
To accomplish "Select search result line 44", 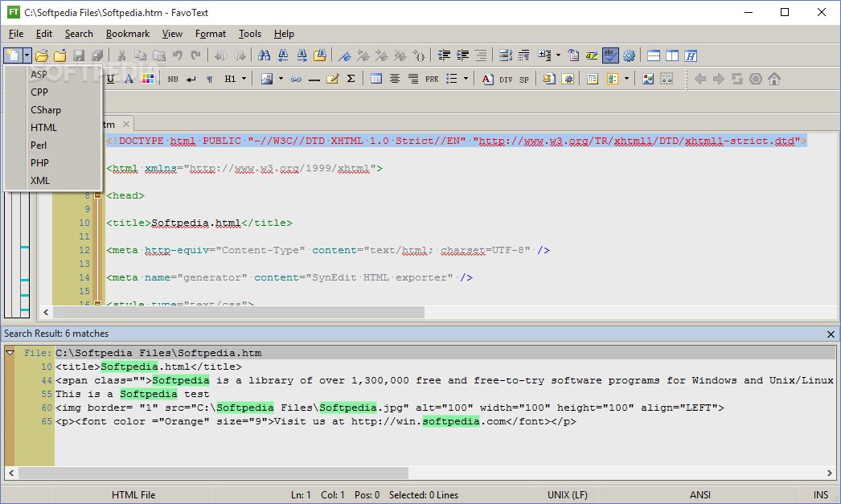I will click(x=445, y=381).
